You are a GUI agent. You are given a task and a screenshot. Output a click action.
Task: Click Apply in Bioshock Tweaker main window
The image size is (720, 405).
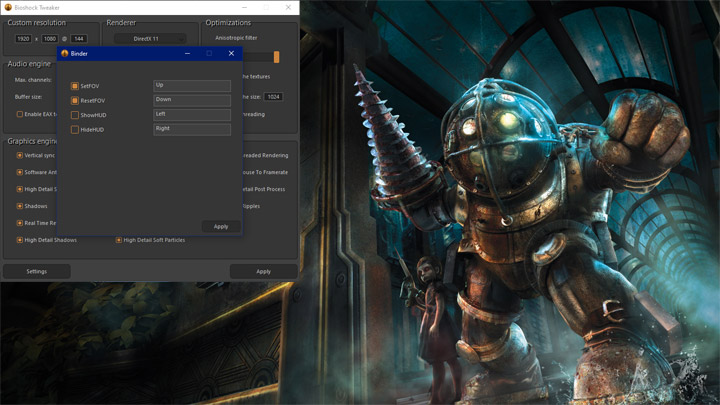pyautogui.click(x=264, y=271)
